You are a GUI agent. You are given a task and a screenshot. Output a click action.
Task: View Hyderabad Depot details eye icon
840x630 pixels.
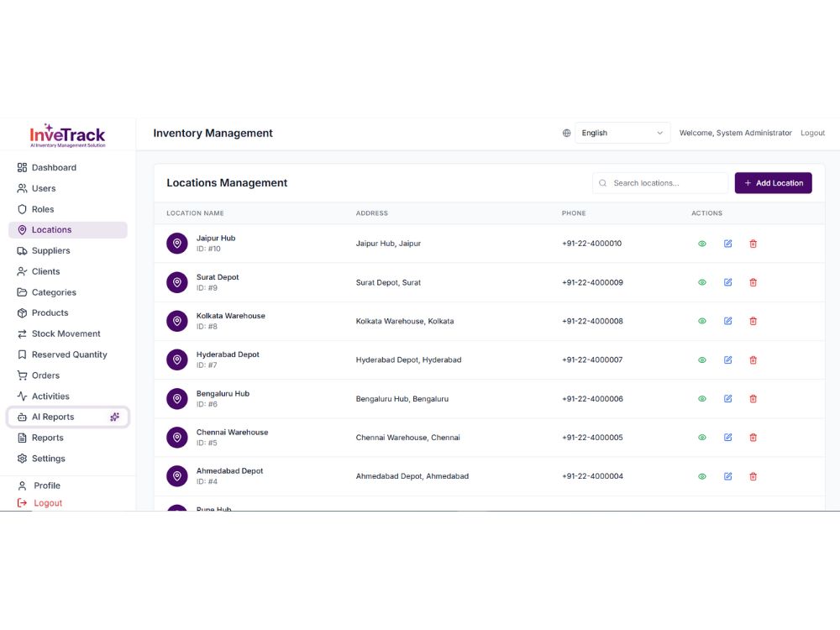[x=701, y=360]
